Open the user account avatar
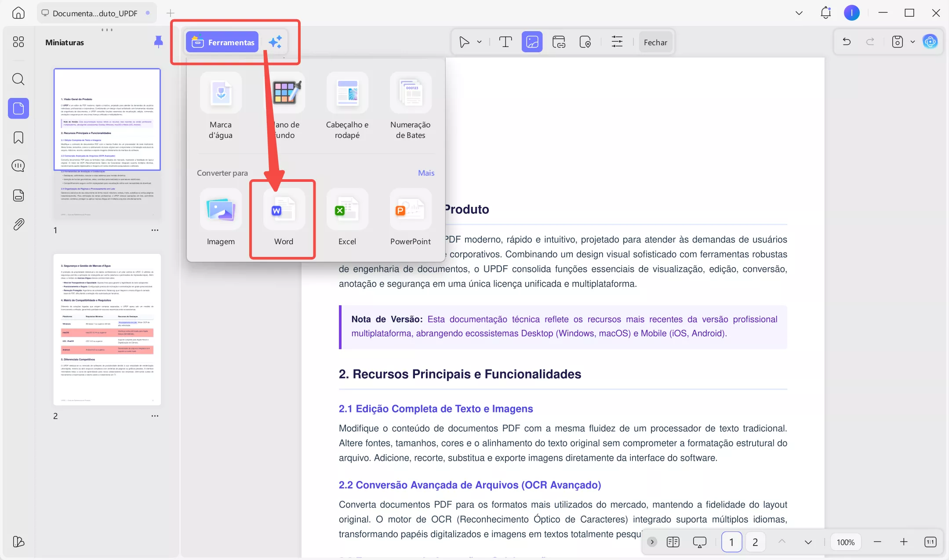This screenshot has height=560, width=949. click(x=852, y=13)
